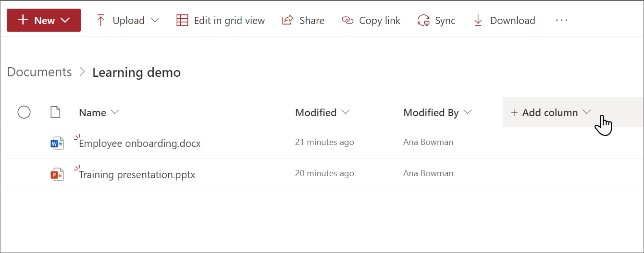644x253 pixels.
Task: Open the more options ellipsis menu
Action: (x=561, y=20)
